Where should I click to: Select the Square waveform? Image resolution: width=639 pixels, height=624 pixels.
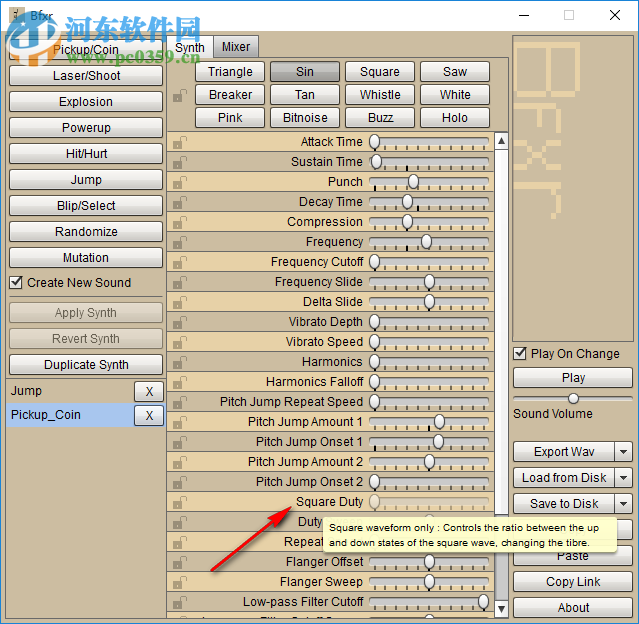click(x=380, y=72)
